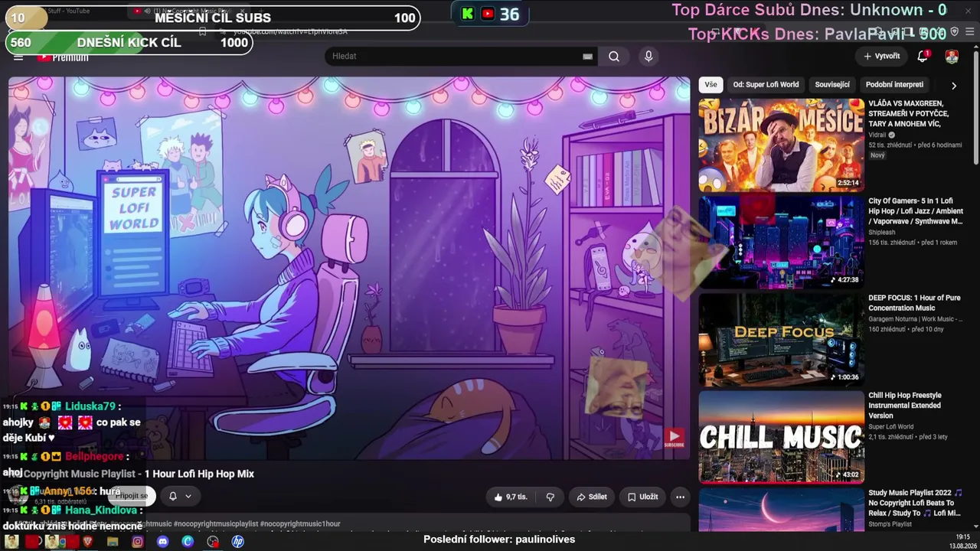Image resolution: width=980 pixels, height=551 pixels.
Task: Click the 'Připojit se' join button
Action: 132,496
